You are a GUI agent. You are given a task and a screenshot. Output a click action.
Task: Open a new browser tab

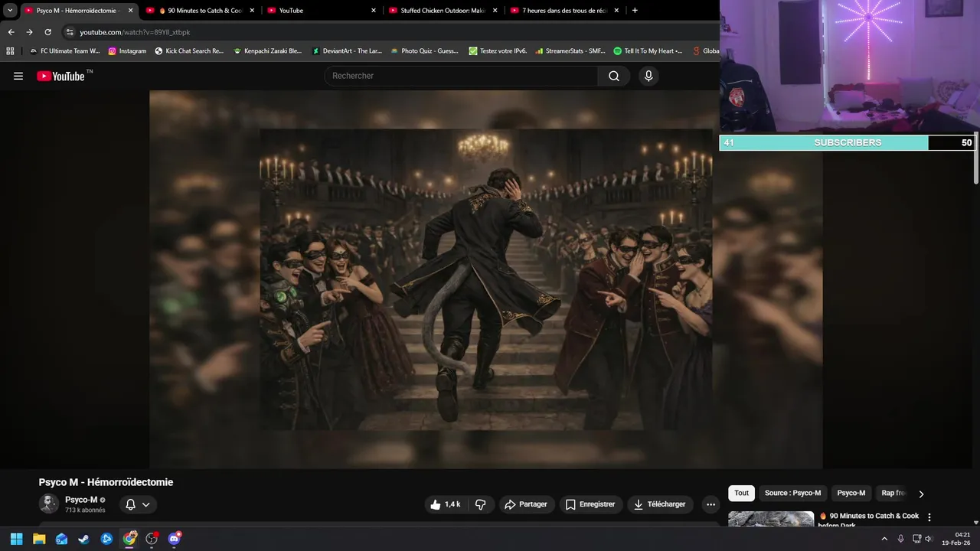click(x=635, y=10)
